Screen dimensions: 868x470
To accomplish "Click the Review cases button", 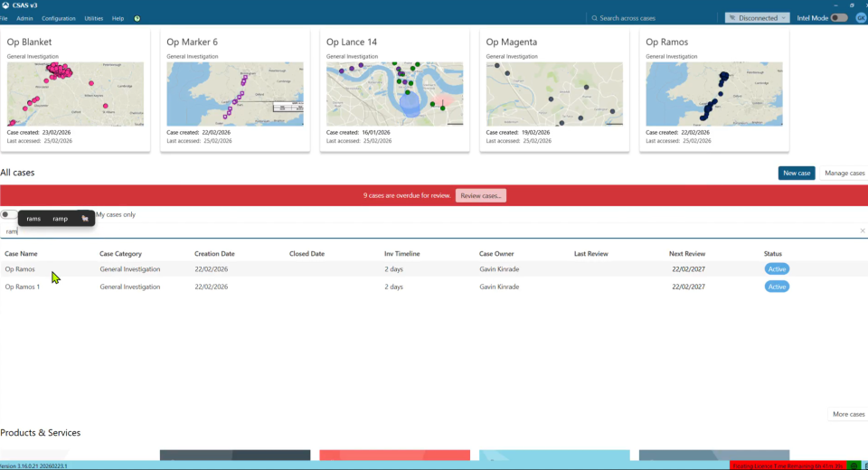I will (x=480, y=195).
